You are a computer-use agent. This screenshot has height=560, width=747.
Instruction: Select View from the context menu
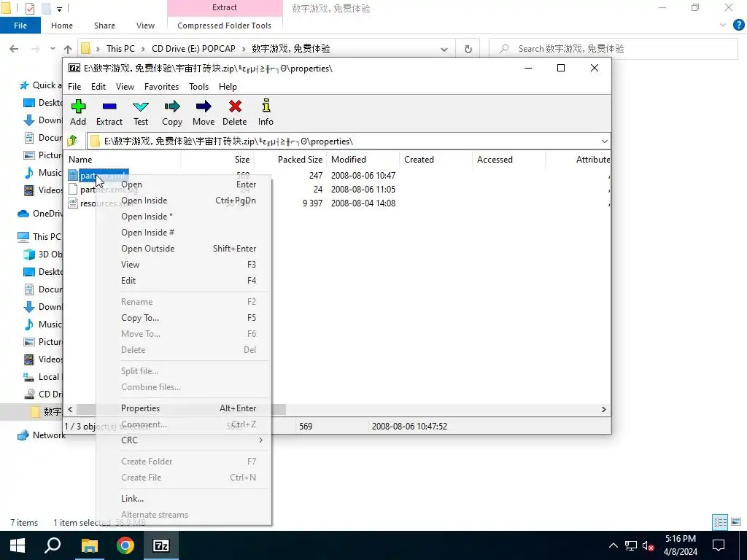tap(184, 264)
